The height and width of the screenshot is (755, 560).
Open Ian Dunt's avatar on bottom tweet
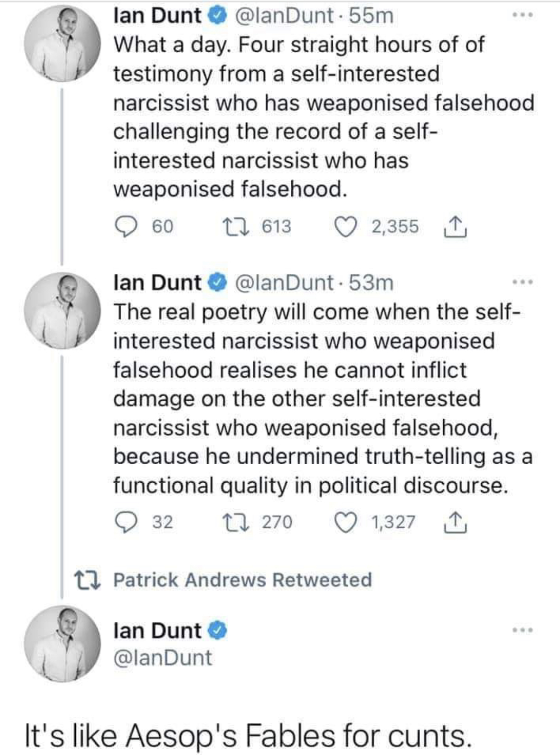coord(62,644)
